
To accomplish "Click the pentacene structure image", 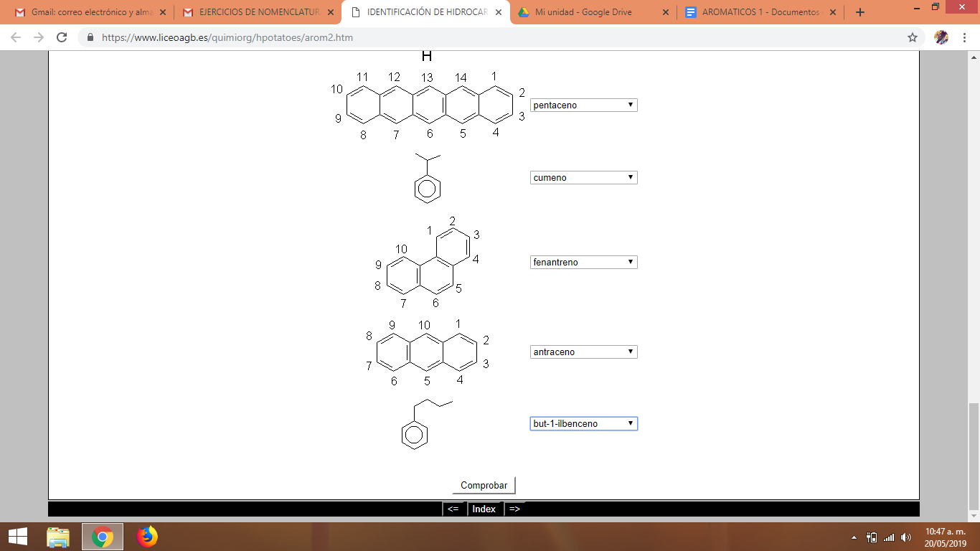I will [428, 105].
